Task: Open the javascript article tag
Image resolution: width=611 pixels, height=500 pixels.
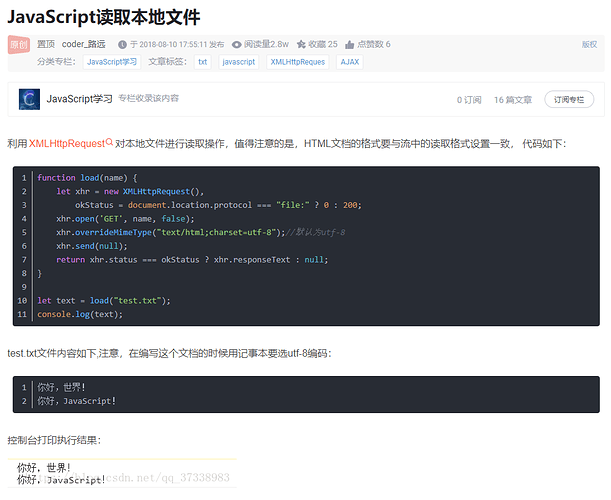Action: tap(238, 62)
